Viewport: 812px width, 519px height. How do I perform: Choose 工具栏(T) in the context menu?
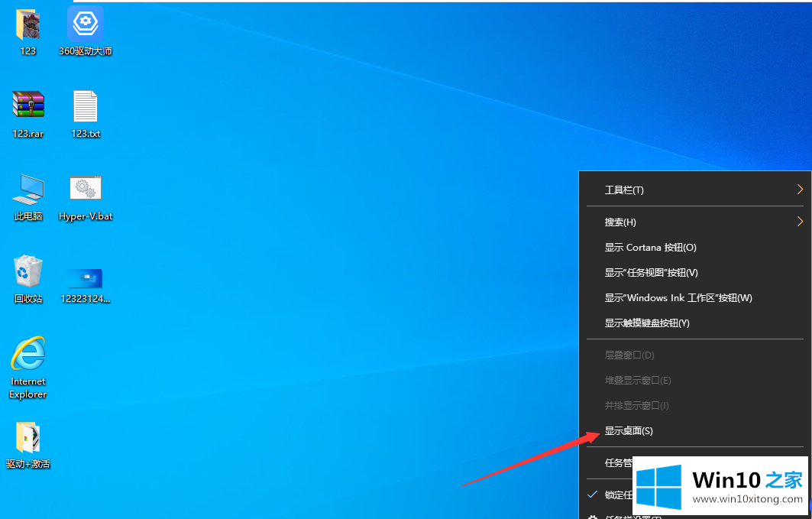click(695, 190)
